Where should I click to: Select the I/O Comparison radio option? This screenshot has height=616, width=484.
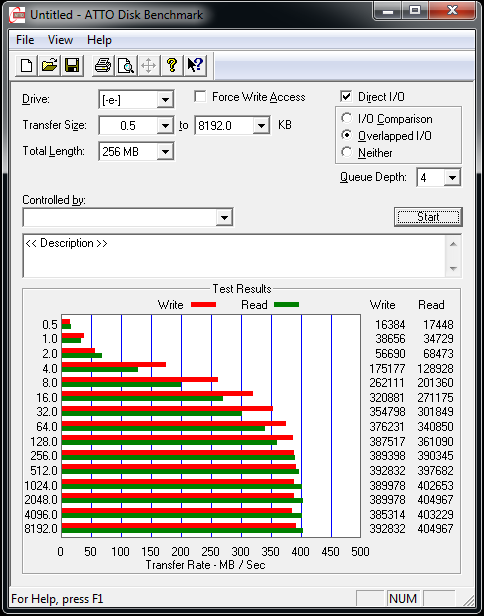346,118
